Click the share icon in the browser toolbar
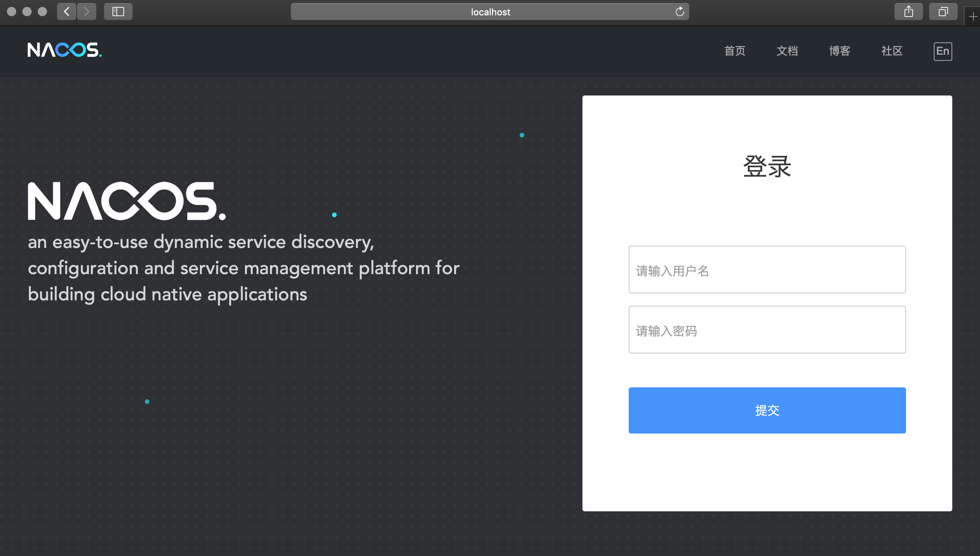 909,12
